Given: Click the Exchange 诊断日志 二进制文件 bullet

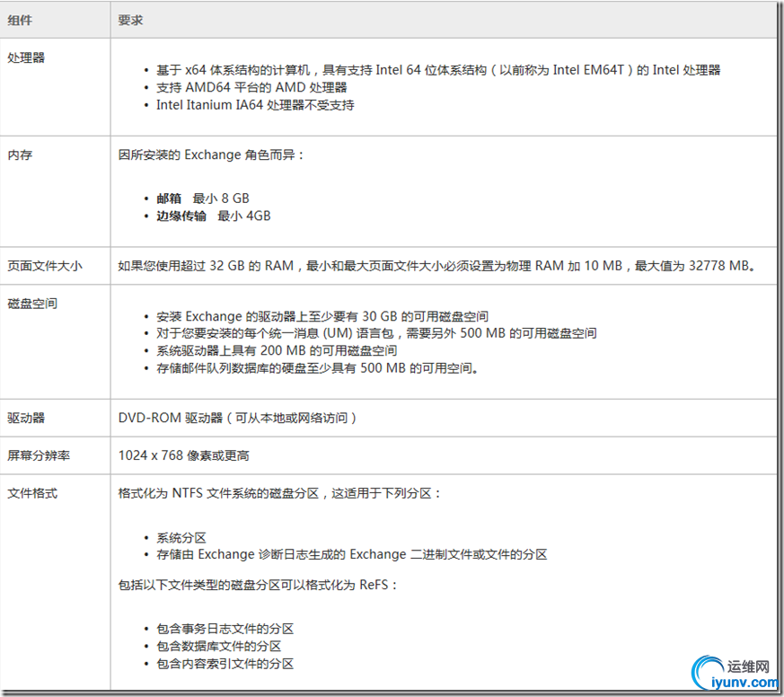Looking at the screenshot, I should click(351, 555).
